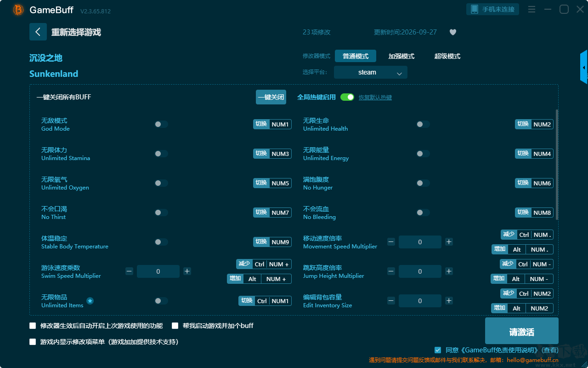Screen dimensions: 588x368
Task: Open the steam platform dropdown
Action: point(371,72)
